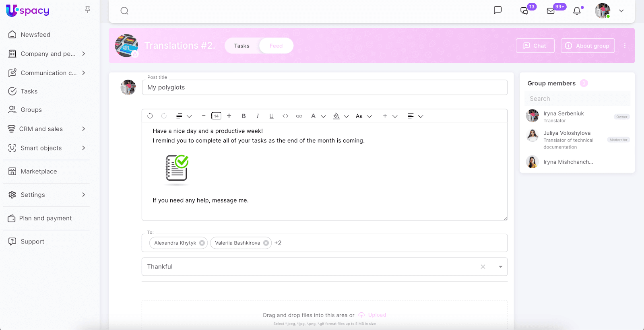The image size is (644, 330).
Task: Click the About group button
Action: (x=588, y=46)
